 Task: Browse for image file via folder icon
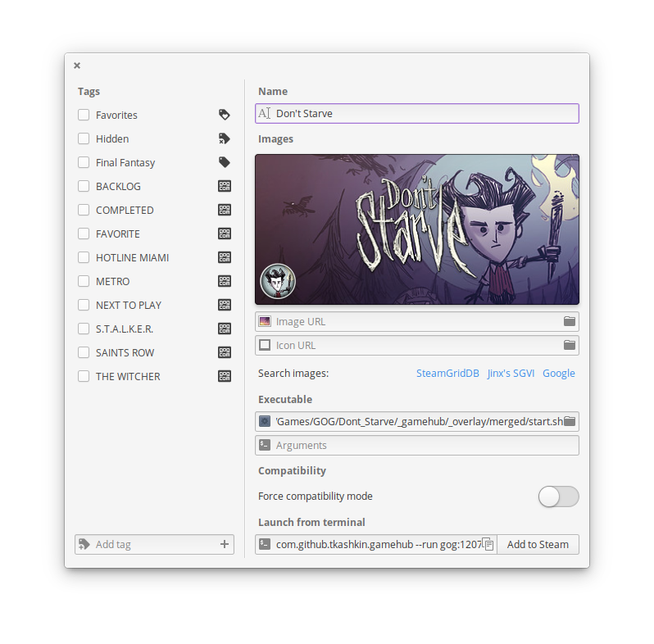(x=570, y=321)
